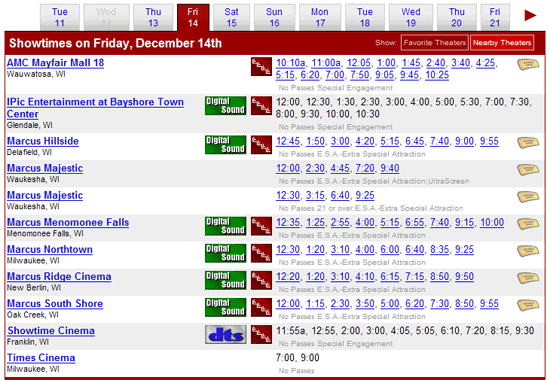The height and width of the screenshot is (380, 550).
Task: Open the IPic Entertainment at Bayshore Town Center link
Action: (95, 108)
